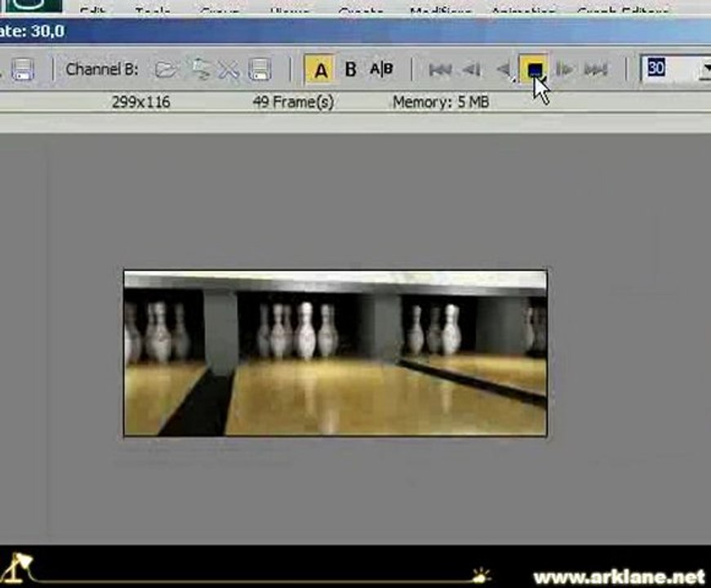Open a file into Channel B
The width and height of the screenshot is (711, 588).
point(166,69)
